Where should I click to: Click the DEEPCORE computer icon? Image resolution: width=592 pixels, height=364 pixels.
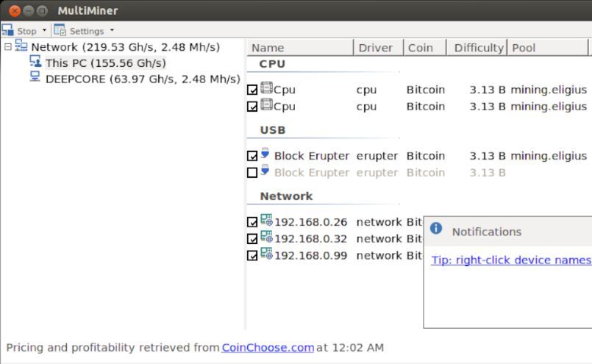(x=35, y=77)
